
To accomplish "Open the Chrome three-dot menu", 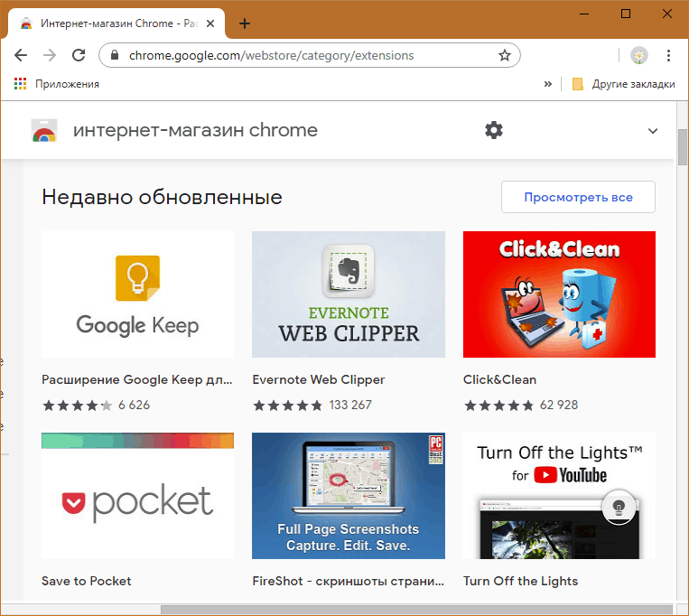I will click(x=668, y=55).
